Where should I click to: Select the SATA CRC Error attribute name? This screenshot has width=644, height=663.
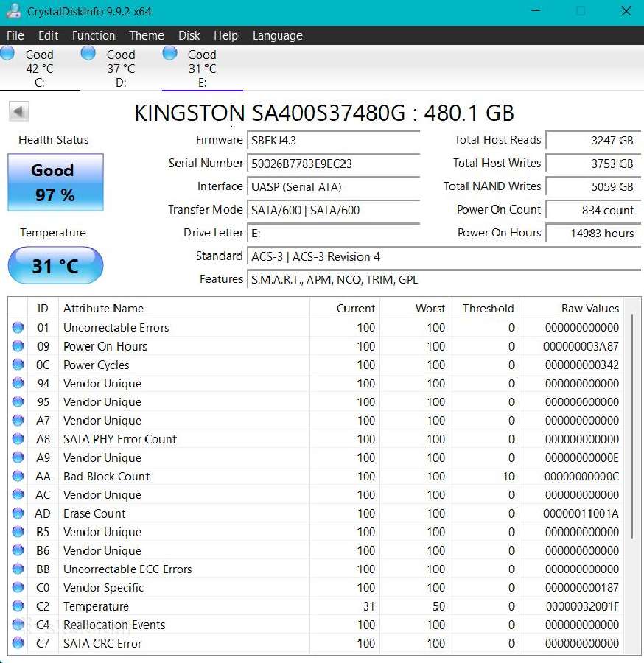102,644
